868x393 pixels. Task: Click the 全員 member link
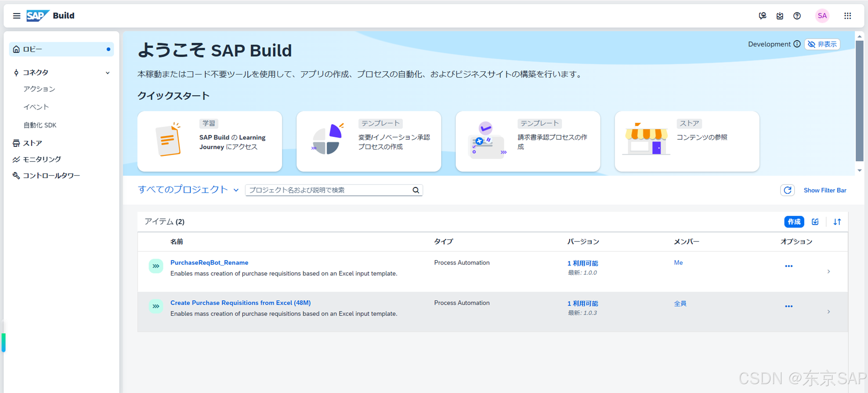pyautogui.click(x=680, y=303)
